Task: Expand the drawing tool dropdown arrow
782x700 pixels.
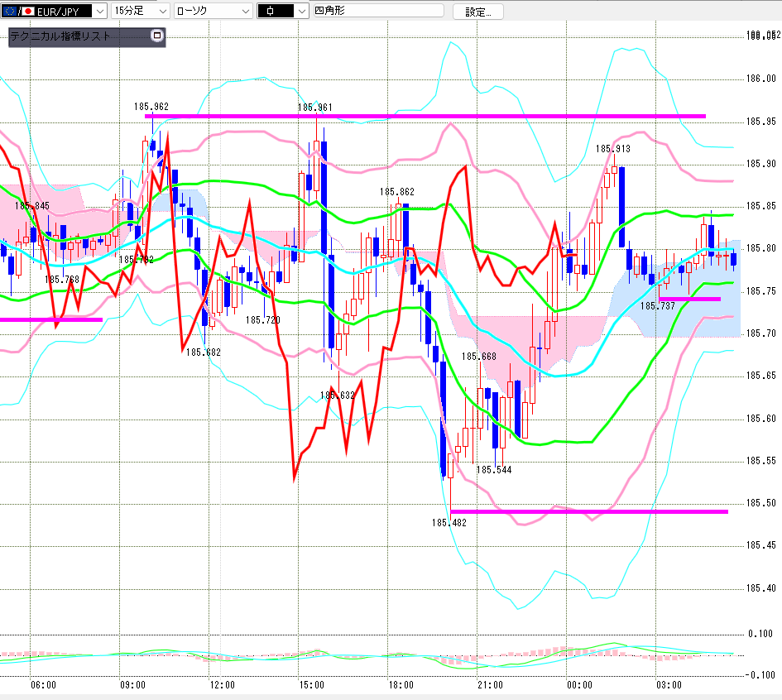Action: click(x=302, y=11)
